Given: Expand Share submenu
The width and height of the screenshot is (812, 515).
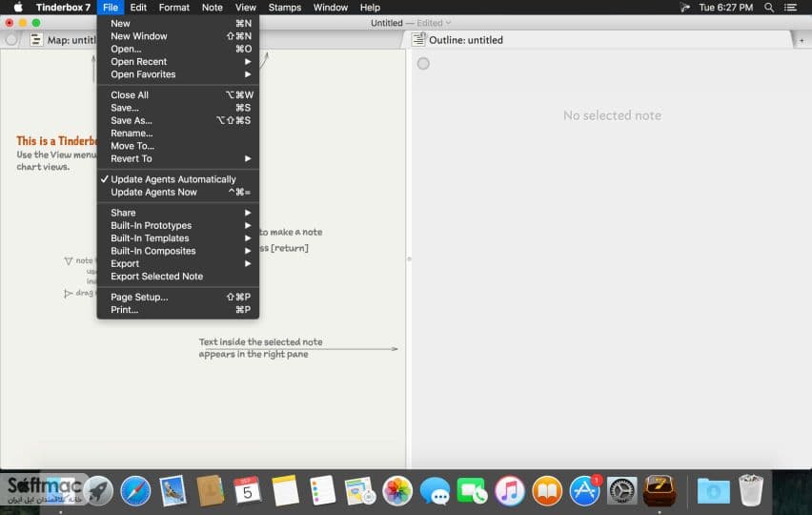Looking at the screenshot, I should pos(177,213).
